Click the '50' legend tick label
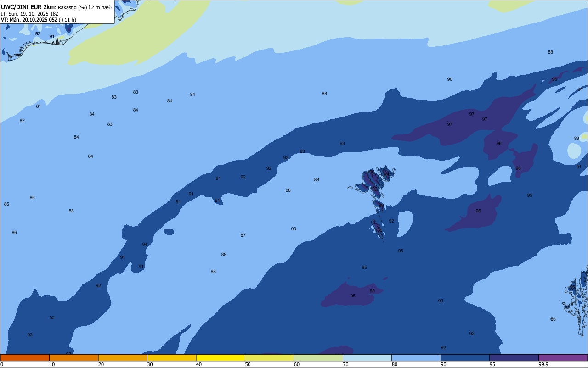 tap(248, 364)
